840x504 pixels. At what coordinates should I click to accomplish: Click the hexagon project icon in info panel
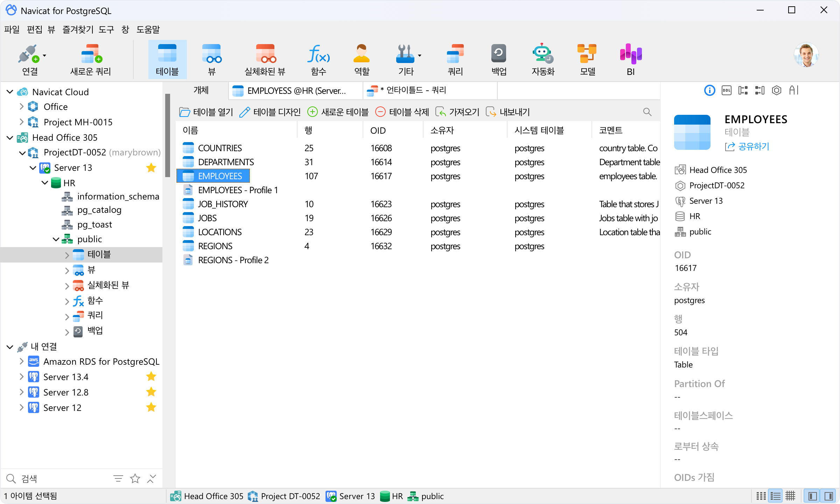pyautogui.click(x=777, y=91)
